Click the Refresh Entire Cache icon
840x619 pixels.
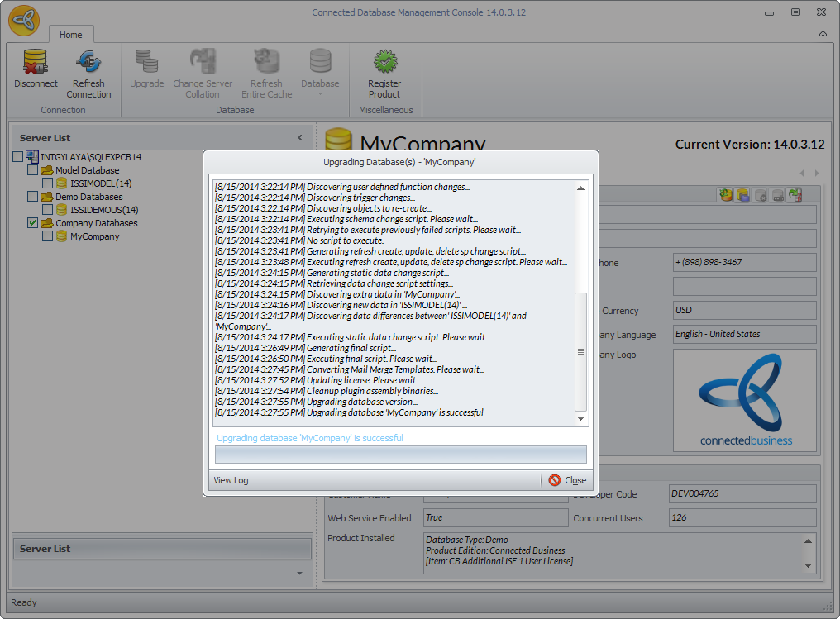(266, 63)
